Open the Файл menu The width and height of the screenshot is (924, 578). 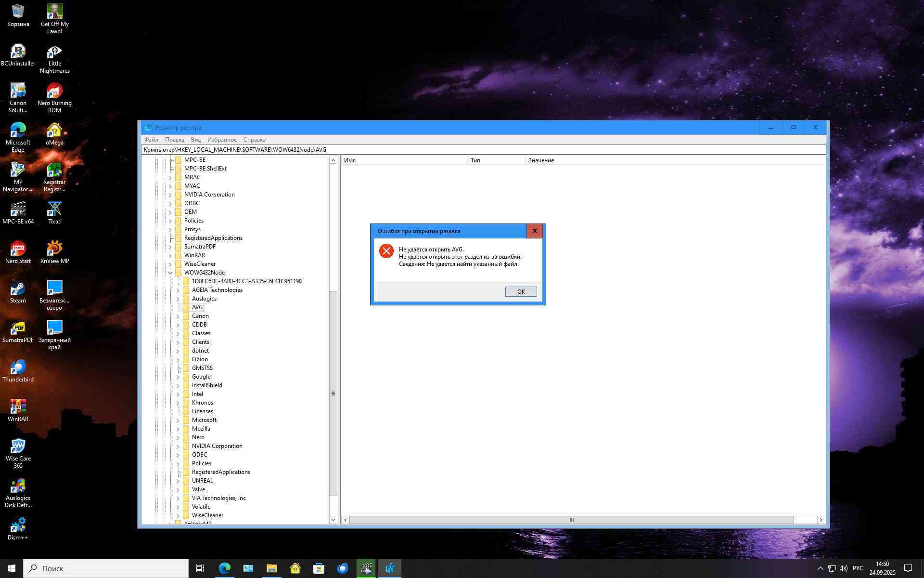(151, 140)
